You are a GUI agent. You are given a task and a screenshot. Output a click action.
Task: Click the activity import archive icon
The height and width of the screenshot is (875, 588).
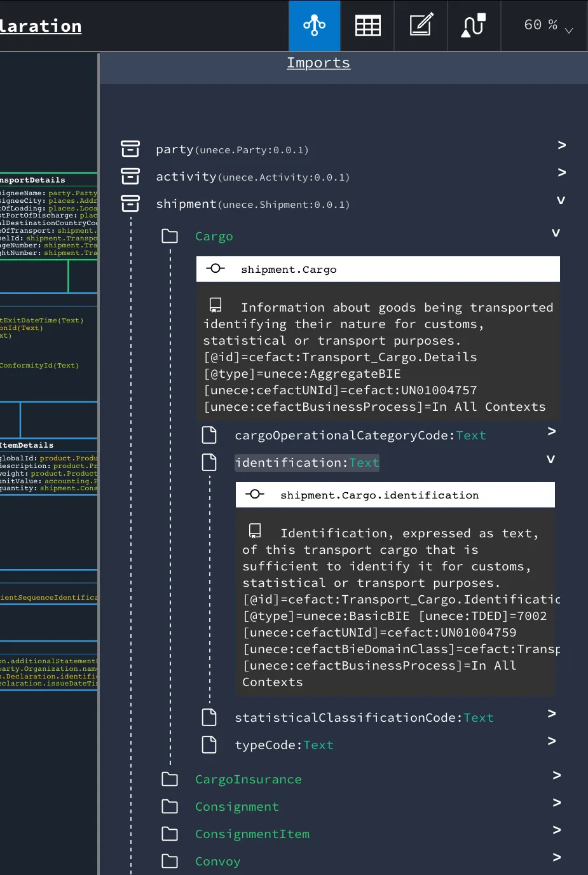130,176
